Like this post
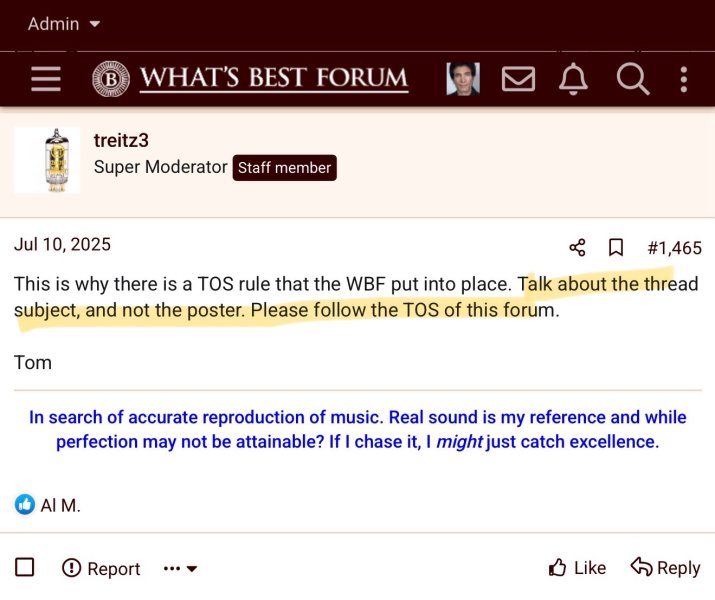Screen dimensions: 715x600 tap(578, 567)
